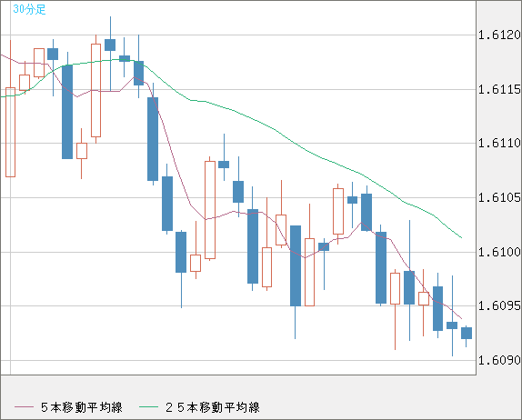Screen dimensions: 522x420
Task: Click the right end of the green moving average line
Action: pos(461,237)
